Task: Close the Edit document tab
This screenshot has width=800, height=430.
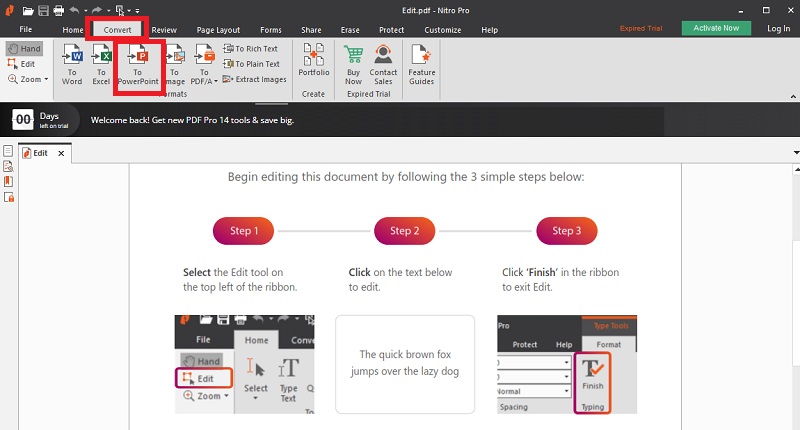Action: click(61, 153)
